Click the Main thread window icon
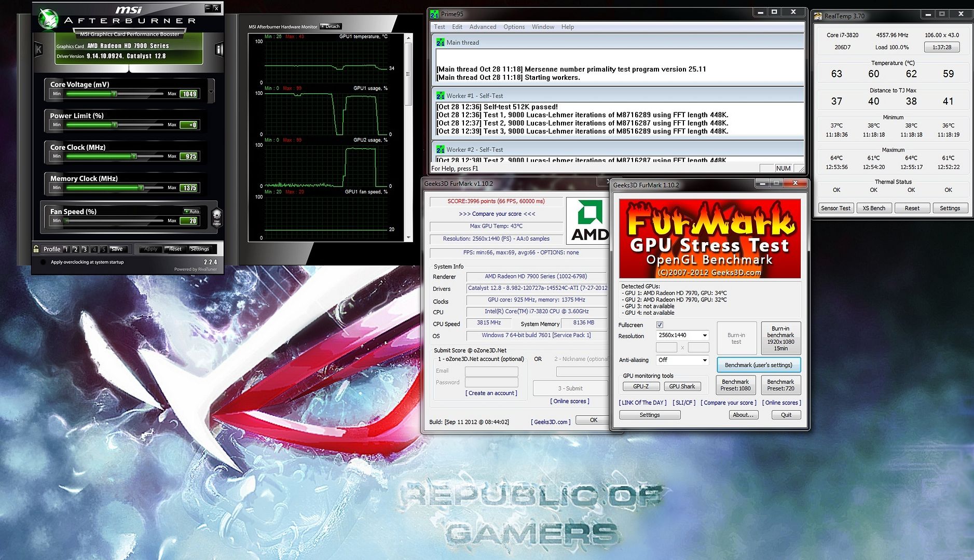Screen dimensions: 974x560 440,43
